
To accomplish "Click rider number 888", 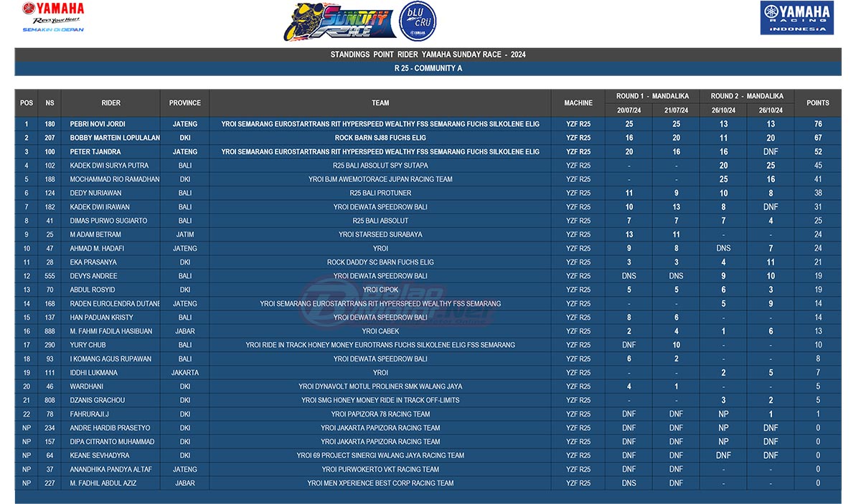I will point(50,331).
